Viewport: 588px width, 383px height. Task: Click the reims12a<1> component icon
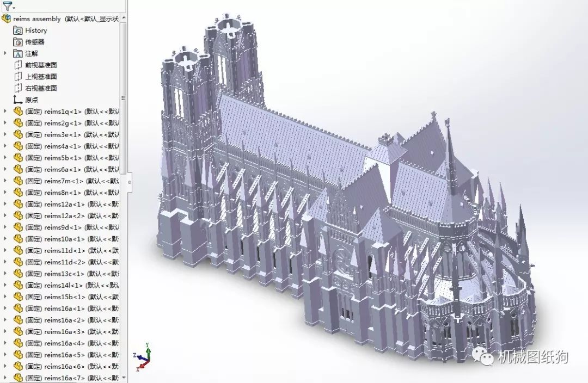point(18,204)
